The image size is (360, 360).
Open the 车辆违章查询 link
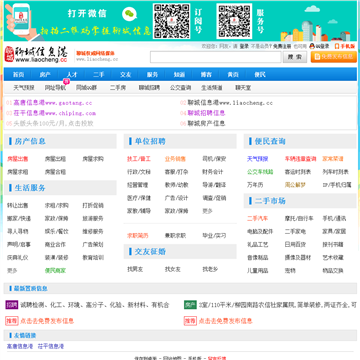(x=300, y=159)
